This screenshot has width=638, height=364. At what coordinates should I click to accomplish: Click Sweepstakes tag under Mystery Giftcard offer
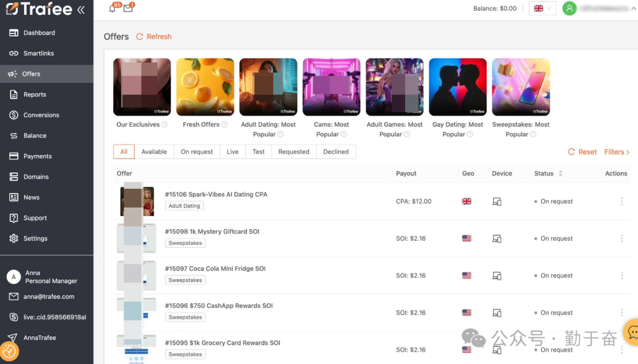(185, 243)
